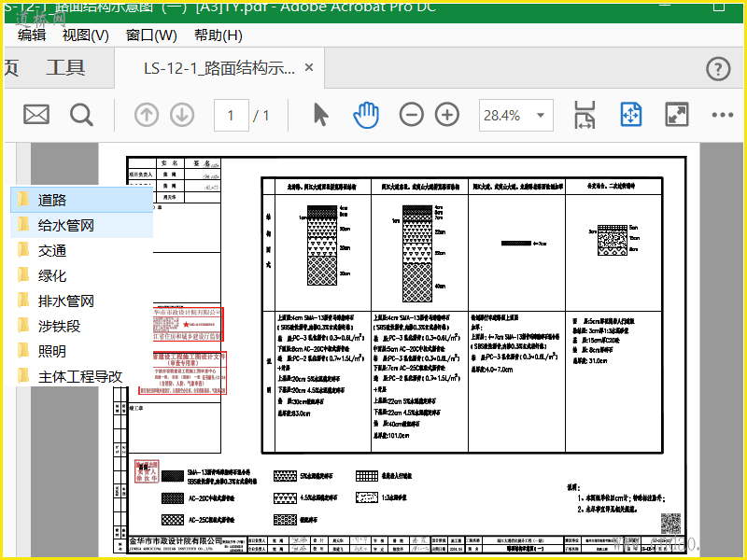
Task: Click the envelope email icon
Action: pos(36,115)
